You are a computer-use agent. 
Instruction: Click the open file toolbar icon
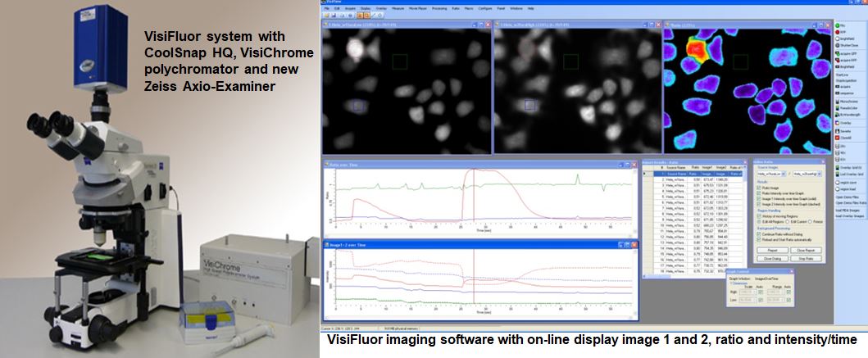(x=328, y=15)
